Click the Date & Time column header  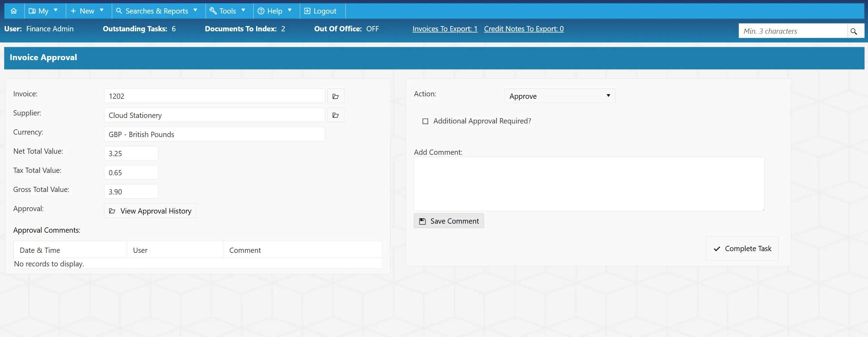click(70, 250)
